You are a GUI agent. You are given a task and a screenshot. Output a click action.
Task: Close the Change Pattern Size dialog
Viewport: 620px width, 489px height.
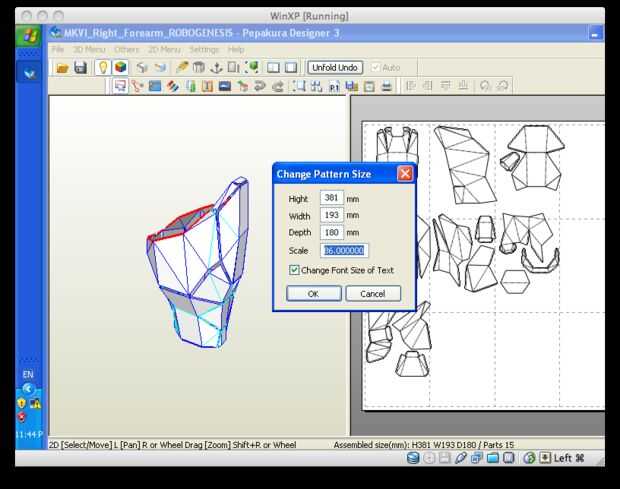[405, 174]
